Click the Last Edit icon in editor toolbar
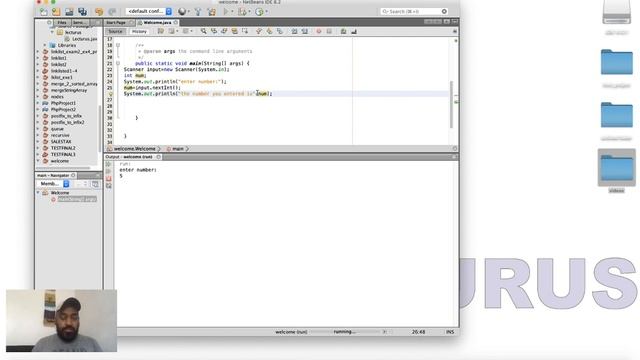The height and width of the screenshot is (360, 640). pyautogui.click(x=161, y=31)
